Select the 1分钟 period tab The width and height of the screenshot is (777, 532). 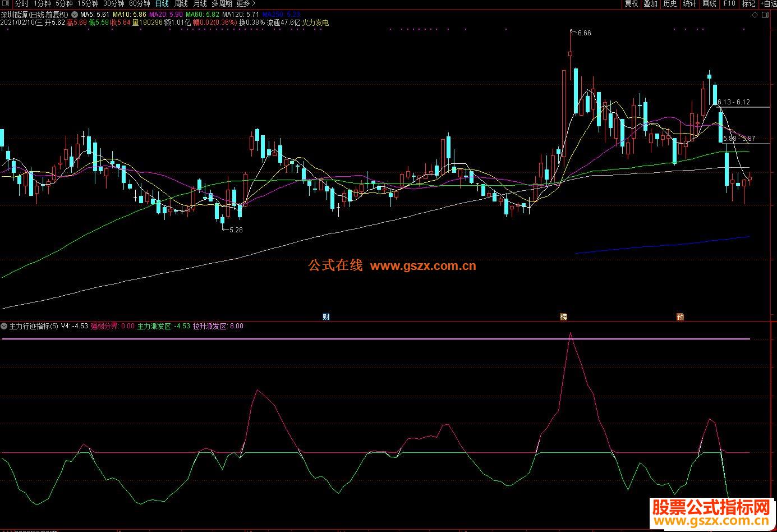point(42,4)
